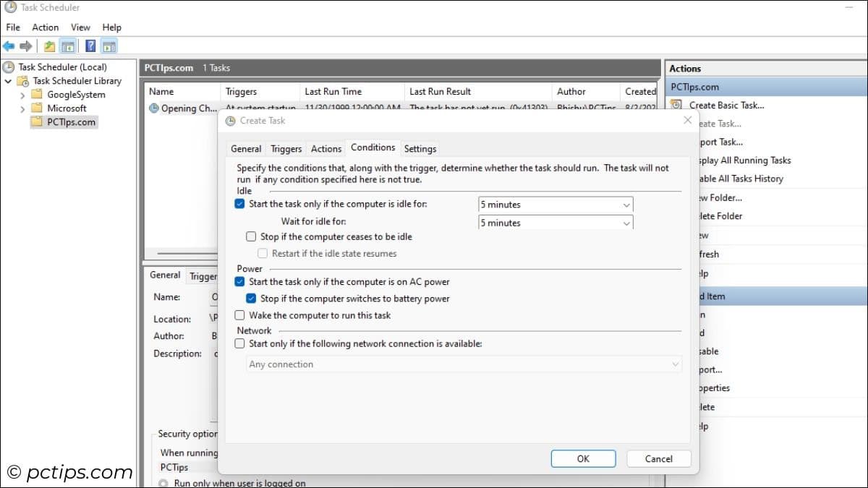Switch to the Actions tab in Create Task
This screenshot has height=488, width=868.
[x=325, y=148]
